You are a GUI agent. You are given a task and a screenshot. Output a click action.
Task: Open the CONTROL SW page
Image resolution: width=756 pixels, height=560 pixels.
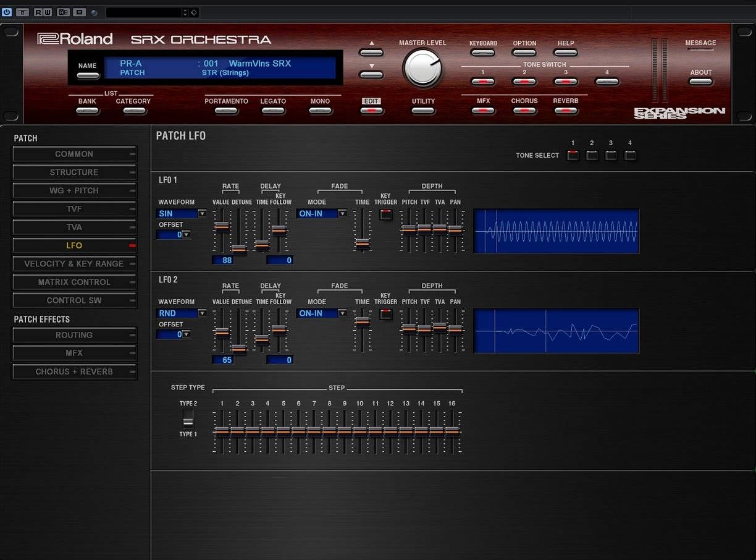(74, 300)
